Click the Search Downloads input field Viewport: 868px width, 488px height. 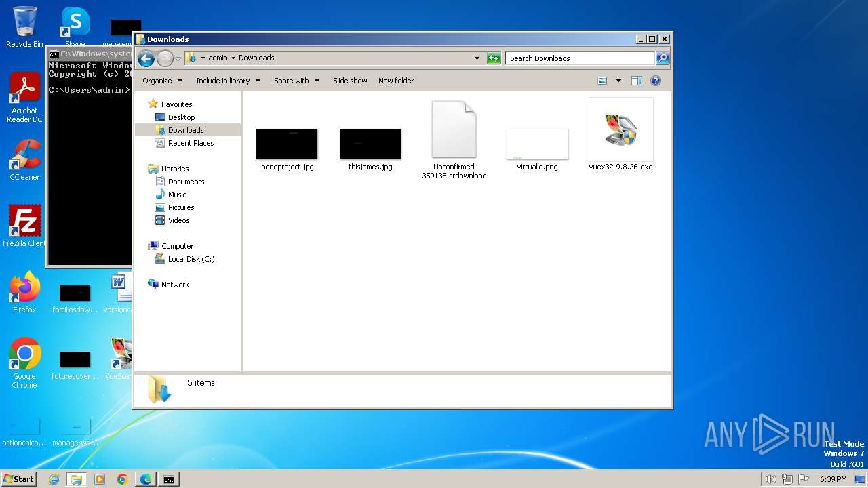[x=580, y=58]
